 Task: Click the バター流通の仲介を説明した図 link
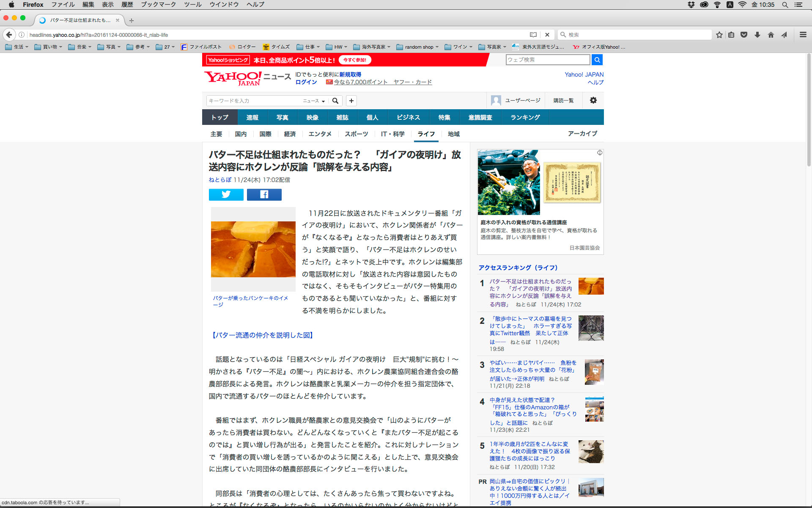262,335
